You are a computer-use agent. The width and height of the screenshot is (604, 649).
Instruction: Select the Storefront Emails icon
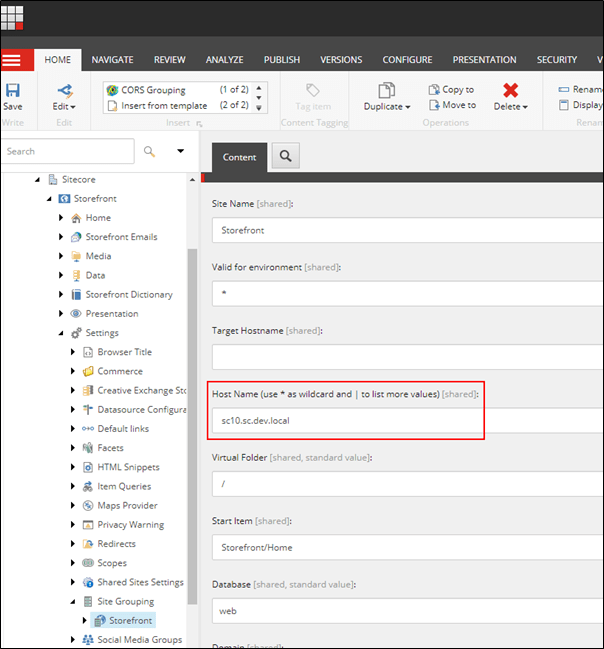point(76,237)
